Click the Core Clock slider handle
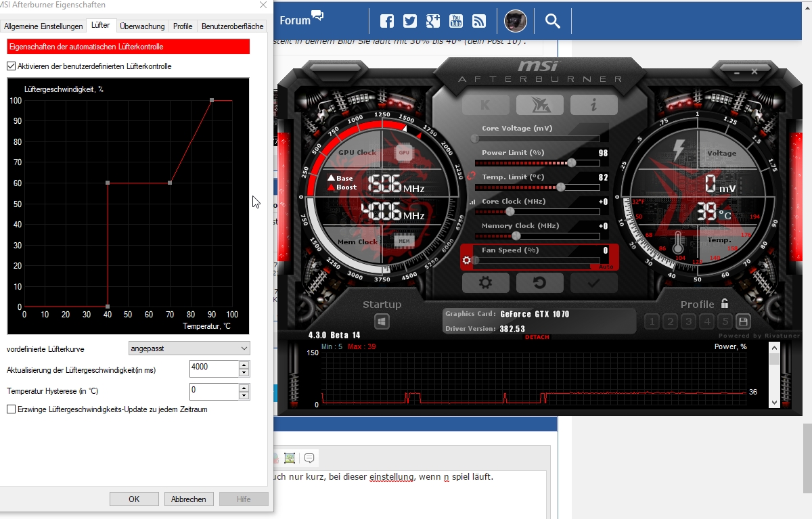812x519 pixels. (510, 211)
